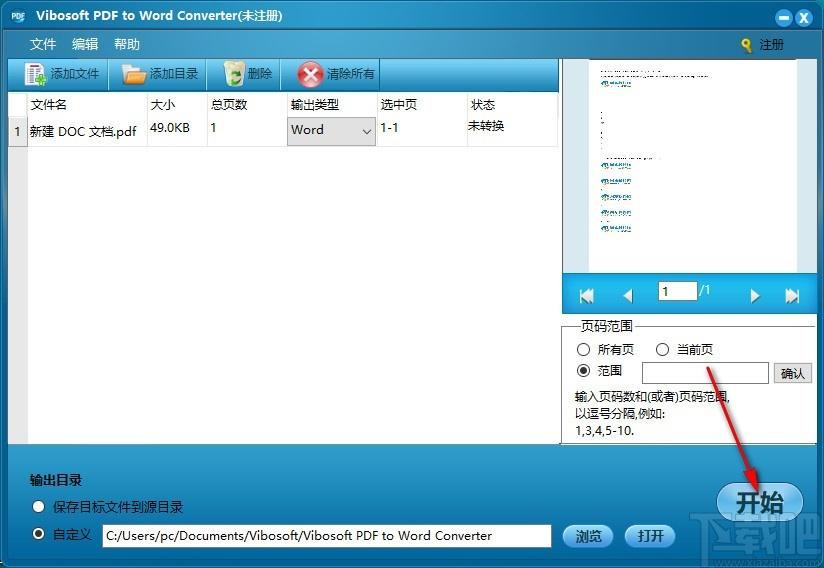The width and height of the screenshot is (824, 568).
Task: Select the file 新建 DOC 文档.pdf
Action: (x=83, y=131)
